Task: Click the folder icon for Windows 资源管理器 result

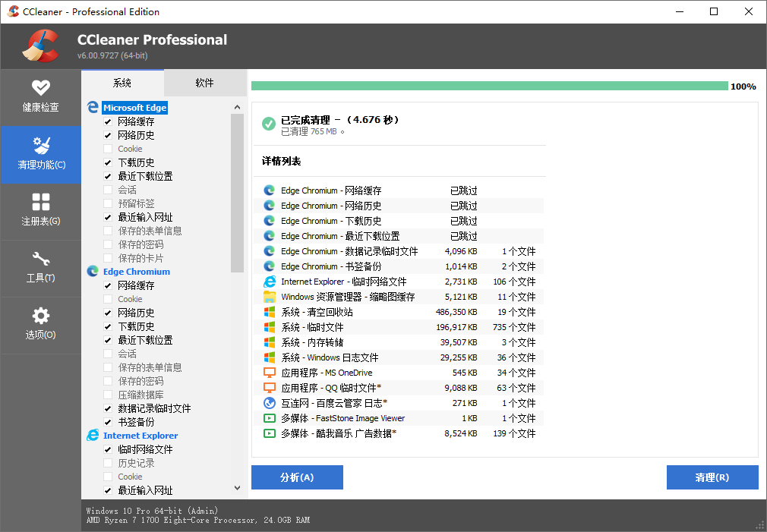Action: tap(269, 296)
